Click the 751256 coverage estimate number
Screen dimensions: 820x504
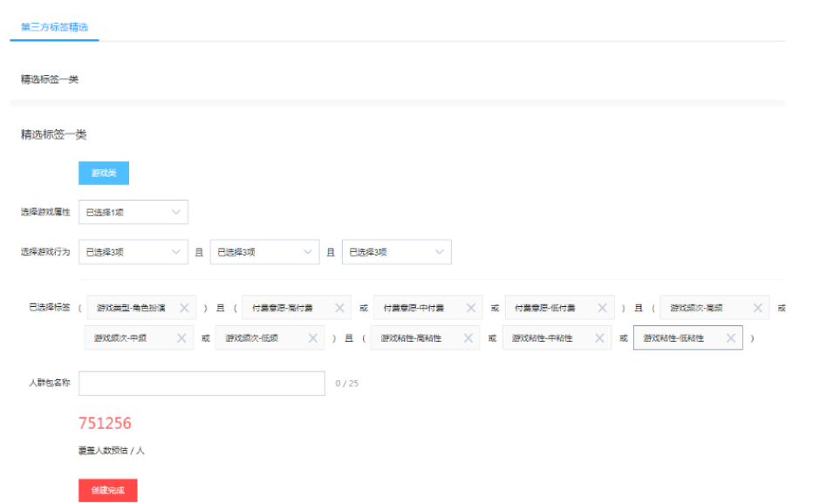(x=105, y=424)
